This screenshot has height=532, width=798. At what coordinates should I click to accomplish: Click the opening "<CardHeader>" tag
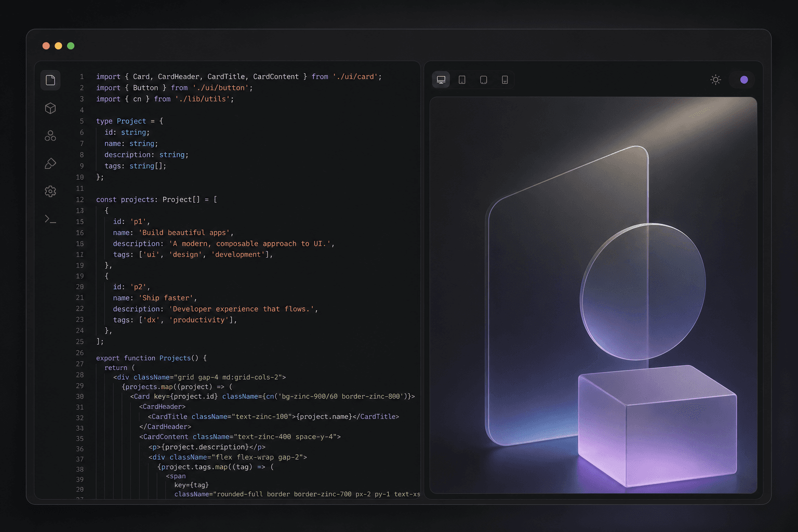pos(162,407)
